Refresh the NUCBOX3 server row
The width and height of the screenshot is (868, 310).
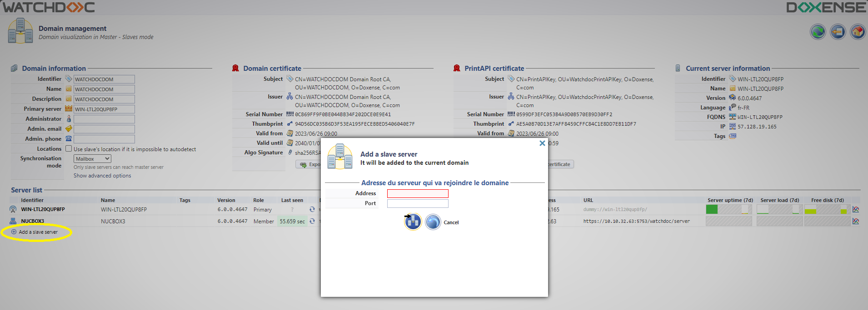312,221
